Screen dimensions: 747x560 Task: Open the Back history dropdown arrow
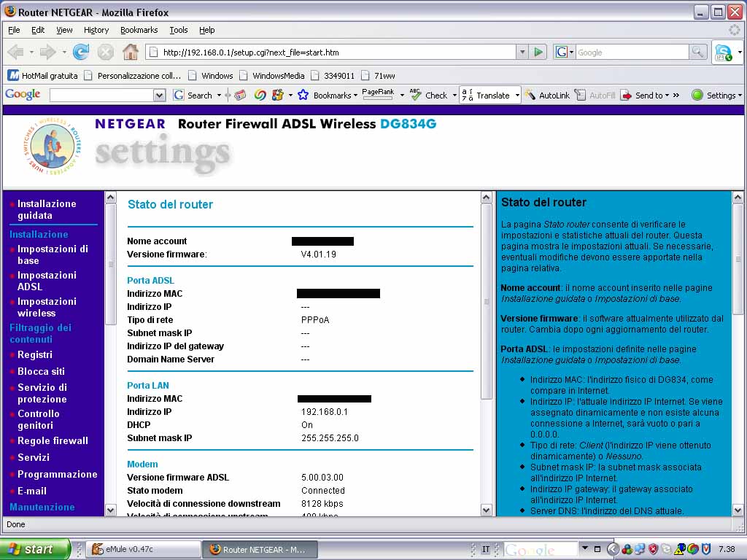[31, 52]
